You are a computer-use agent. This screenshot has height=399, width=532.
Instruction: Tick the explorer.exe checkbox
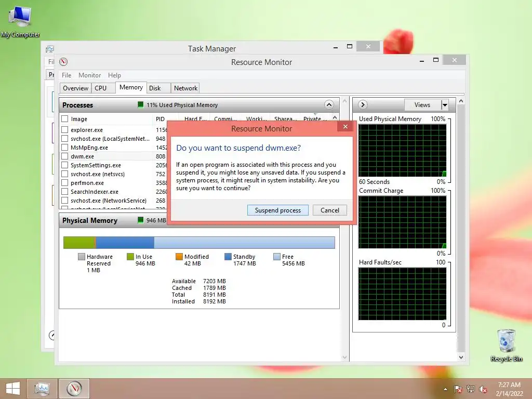65,129
